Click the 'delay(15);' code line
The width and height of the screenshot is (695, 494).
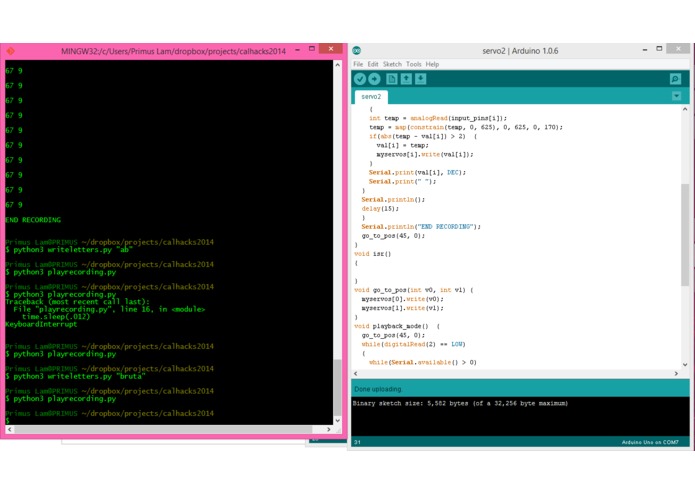pyautogui.click(x=380, y=209)
